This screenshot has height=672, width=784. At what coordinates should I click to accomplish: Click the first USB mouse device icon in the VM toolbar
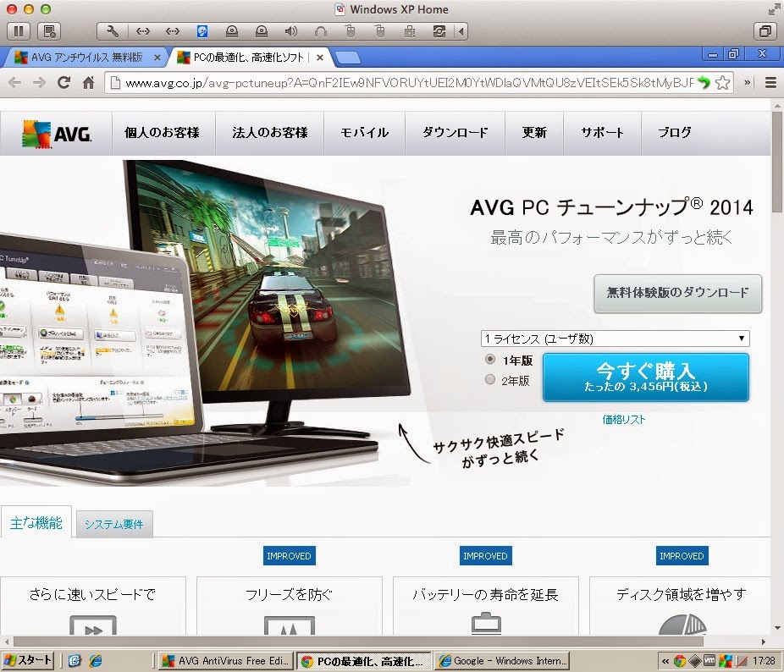(x=351, y=31)
